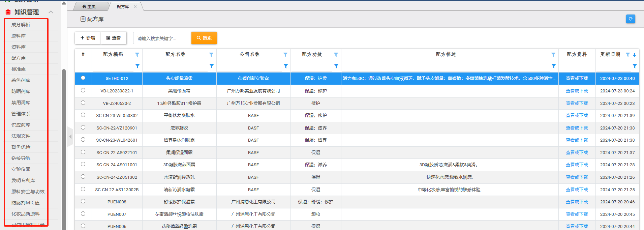This screenshot has width=644, height=230.
Task: Open 资料库 in the sidebar
Action: (19, 47)
